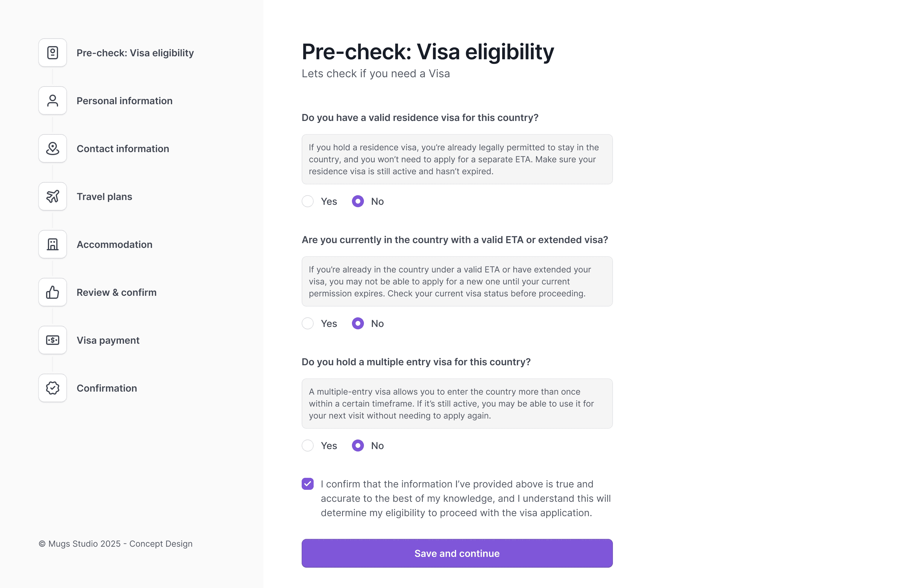
Task: Click the Contact information location pin icon
Action: pos(52,148)
